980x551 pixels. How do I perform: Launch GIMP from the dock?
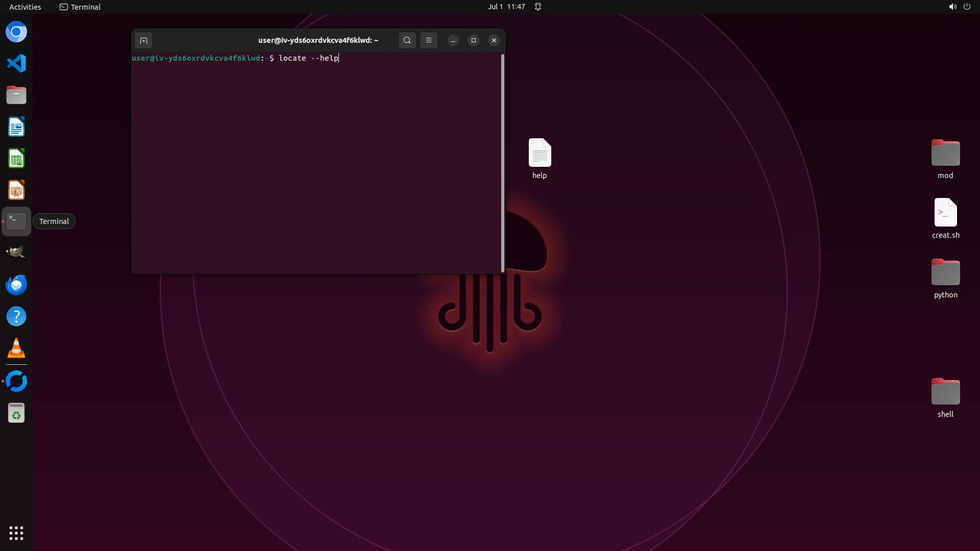16,253
